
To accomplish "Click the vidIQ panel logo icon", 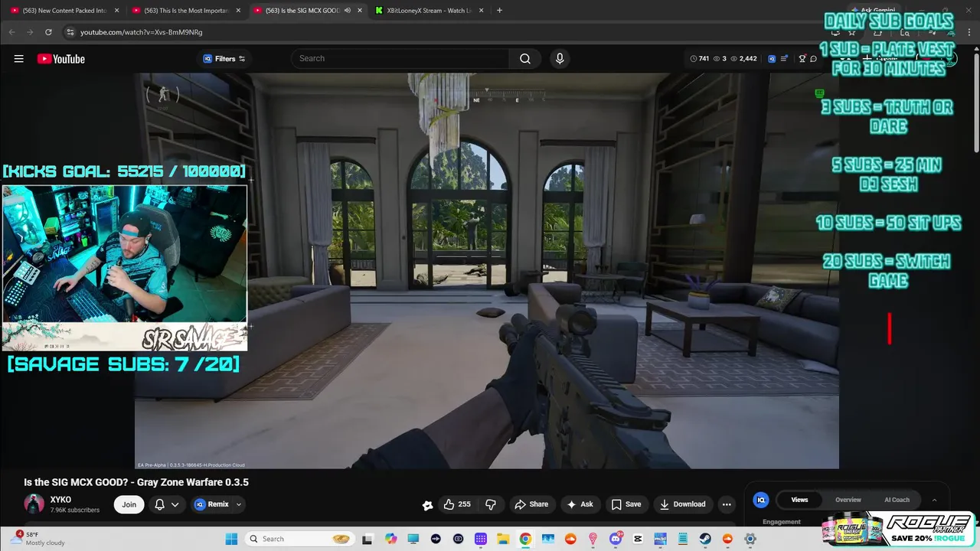I will (761, 500).
